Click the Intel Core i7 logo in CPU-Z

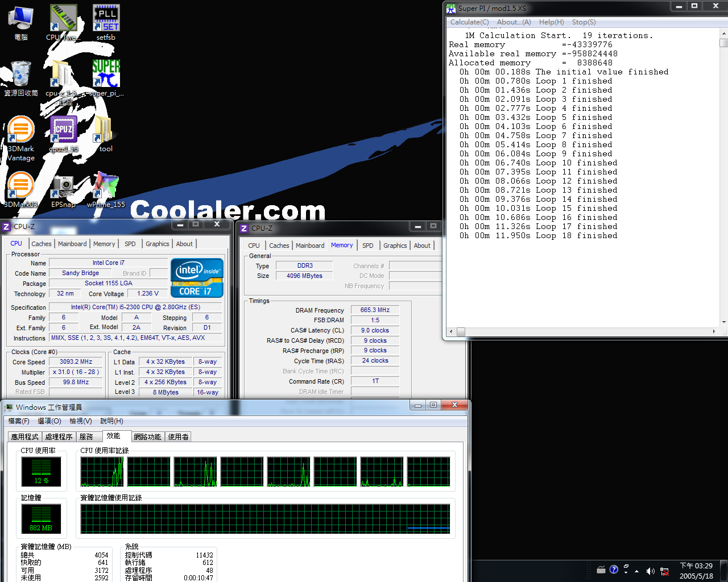197,278
